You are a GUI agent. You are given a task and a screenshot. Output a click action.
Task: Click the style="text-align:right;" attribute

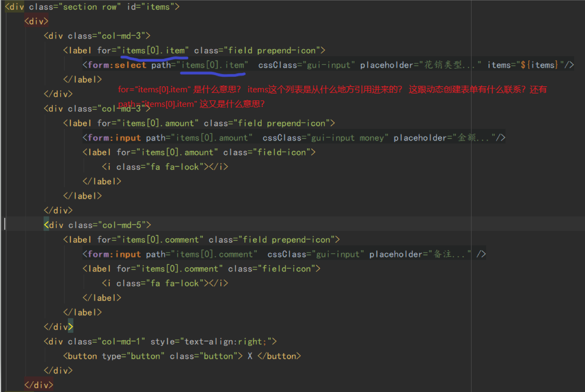pyautogui.click(x=211, y=342)
